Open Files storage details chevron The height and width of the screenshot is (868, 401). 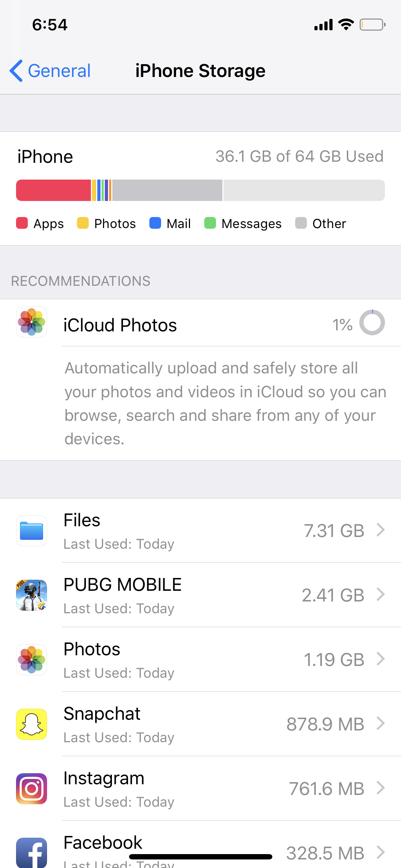(381, 530)
